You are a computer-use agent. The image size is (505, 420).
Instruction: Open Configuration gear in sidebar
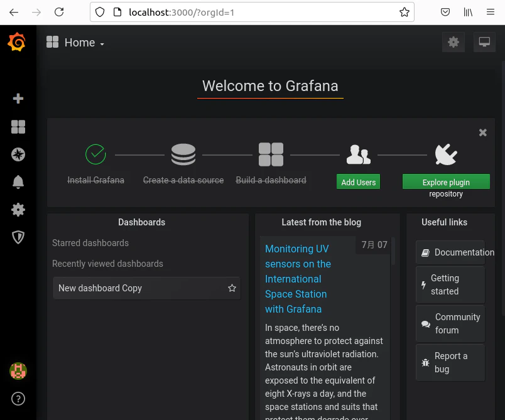(x=18, y=210)
